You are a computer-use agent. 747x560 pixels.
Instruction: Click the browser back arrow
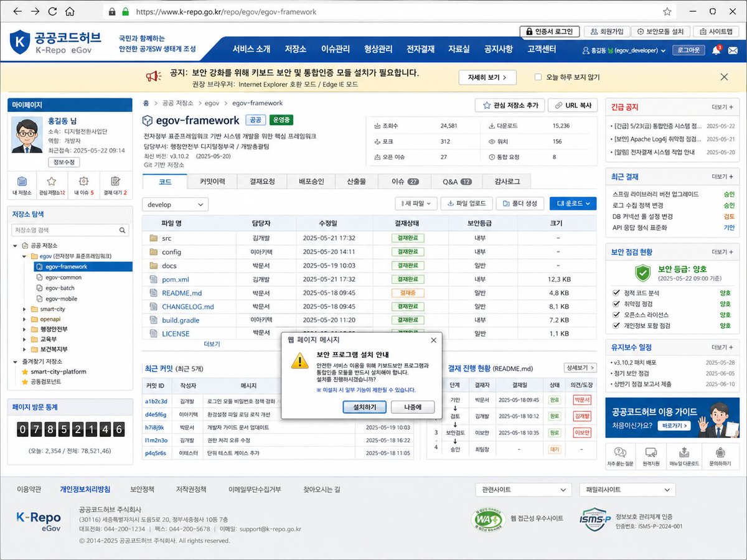(16, 11)
